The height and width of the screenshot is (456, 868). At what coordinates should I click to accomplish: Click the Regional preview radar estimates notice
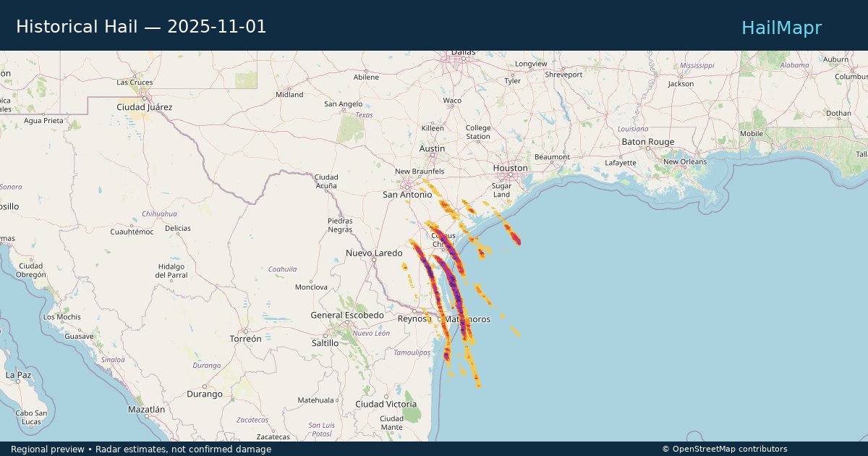click(x=141, y=449)
